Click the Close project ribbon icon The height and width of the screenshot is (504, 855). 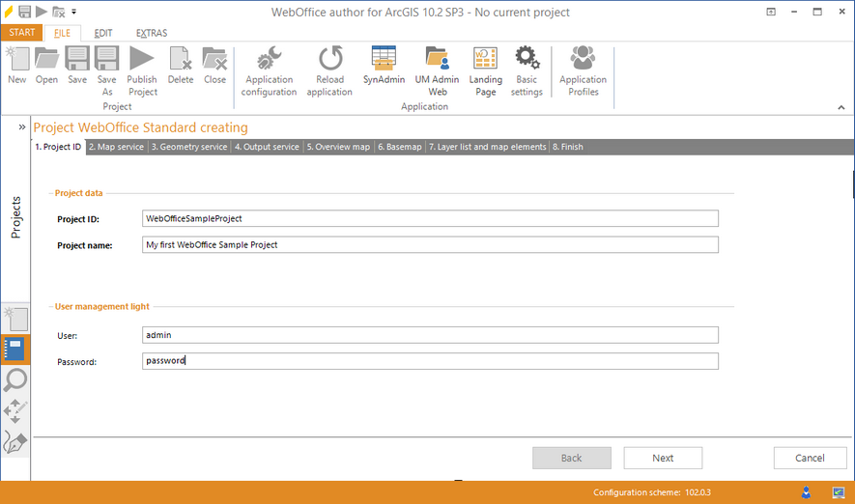point(214,66)
